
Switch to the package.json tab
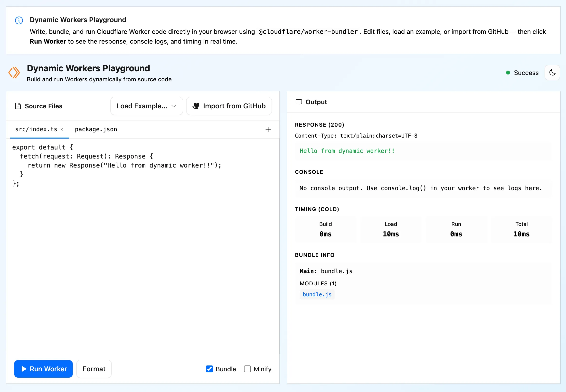96,130
